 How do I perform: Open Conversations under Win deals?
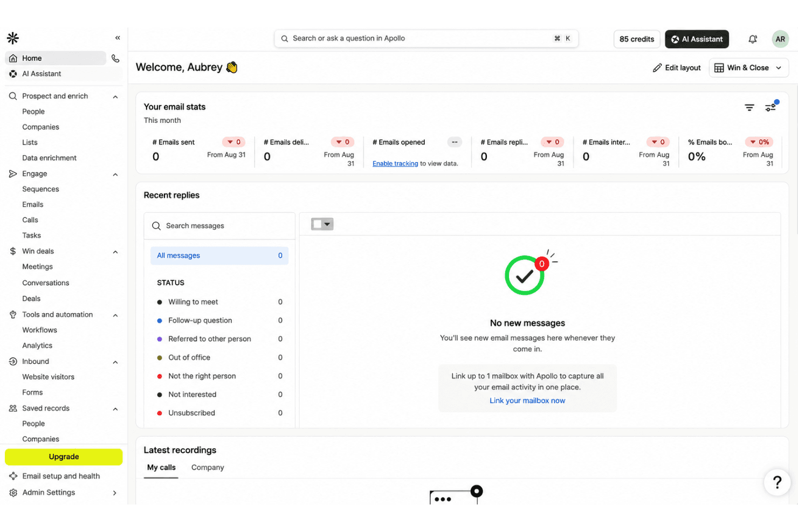click(x=45, y=283)
